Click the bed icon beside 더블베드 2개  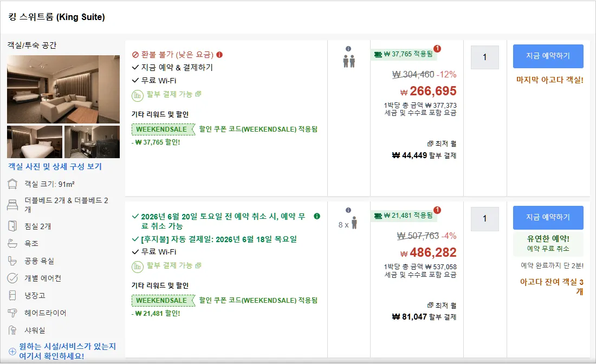coord(12,205)
